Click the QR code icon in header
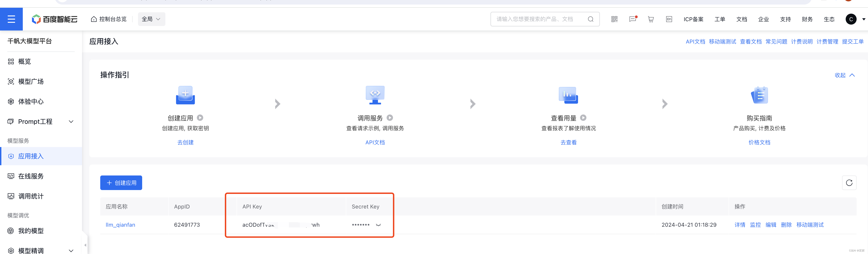The image size is (868, 254). (614, 19)
